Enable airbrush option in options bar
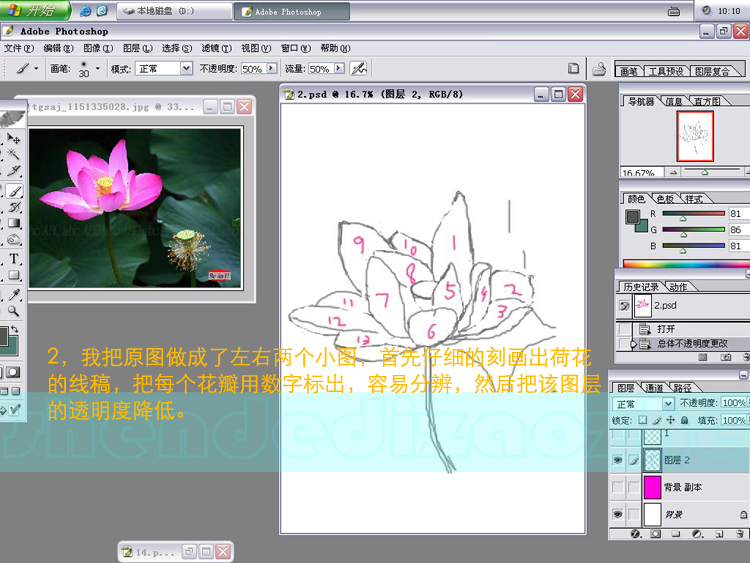This screenshot has width=750, height=563. tap(358, 68)
